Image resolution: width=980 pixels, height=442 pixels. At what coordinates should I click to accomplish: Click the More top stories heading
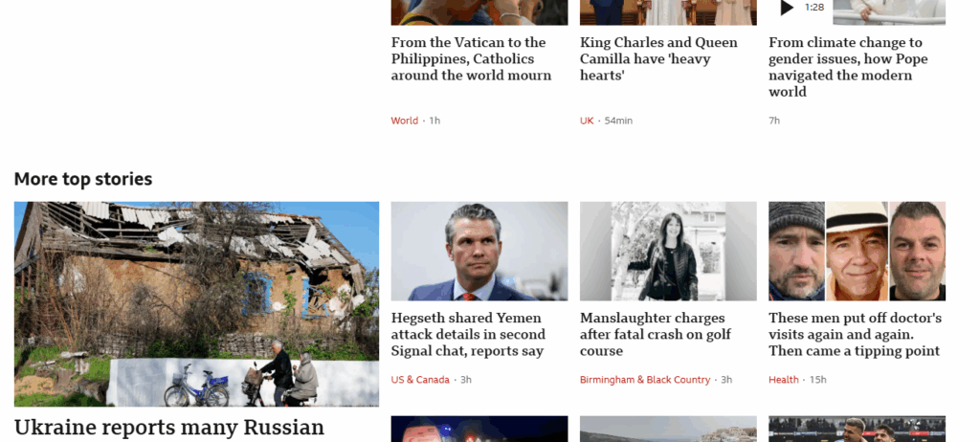83,180
